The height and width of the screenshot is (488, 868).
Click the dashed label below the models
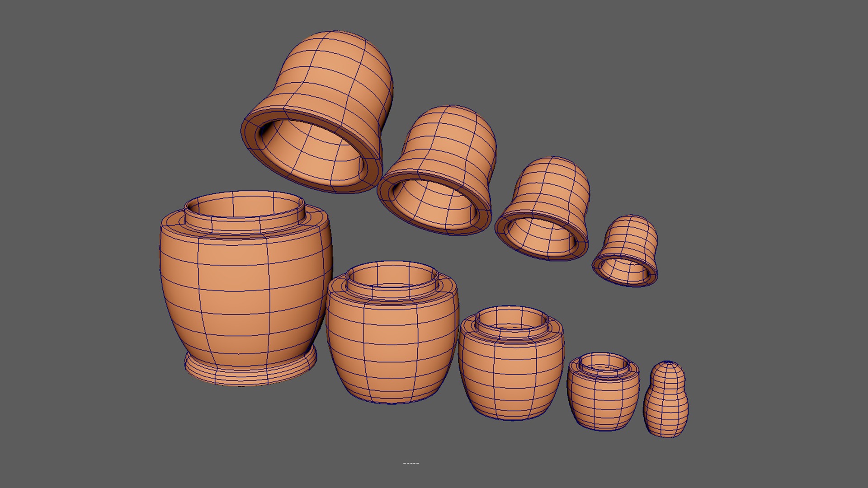click(x=410, y=463)
